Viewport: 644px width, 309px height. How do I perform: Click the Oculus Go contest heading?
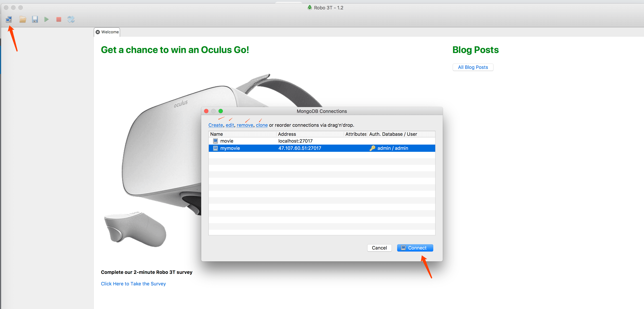175,50
